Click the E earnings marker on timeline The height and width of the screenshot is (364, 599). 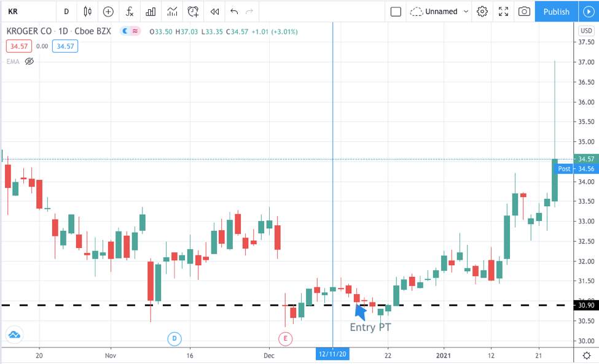(285, 338)
